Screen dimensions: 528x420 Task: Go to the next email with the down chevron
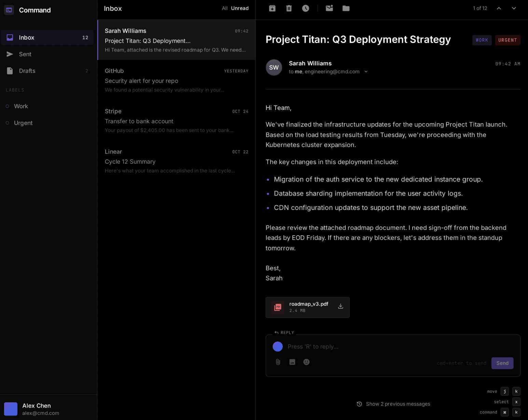[x=514, y=8]
